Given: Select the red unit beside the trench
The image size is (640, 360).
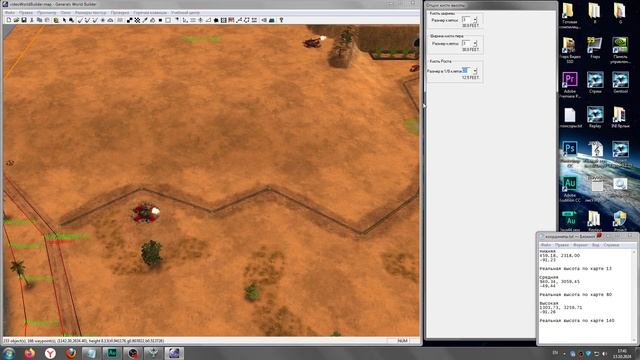Looking at the screenshot, I should click(x=146, y=213).
